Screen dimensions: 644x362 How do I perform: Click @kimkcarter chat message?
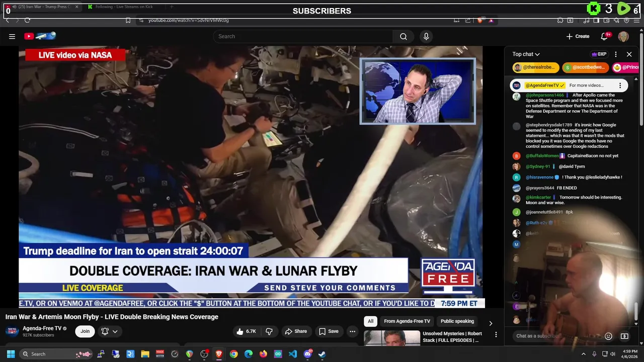pos(569,200)
